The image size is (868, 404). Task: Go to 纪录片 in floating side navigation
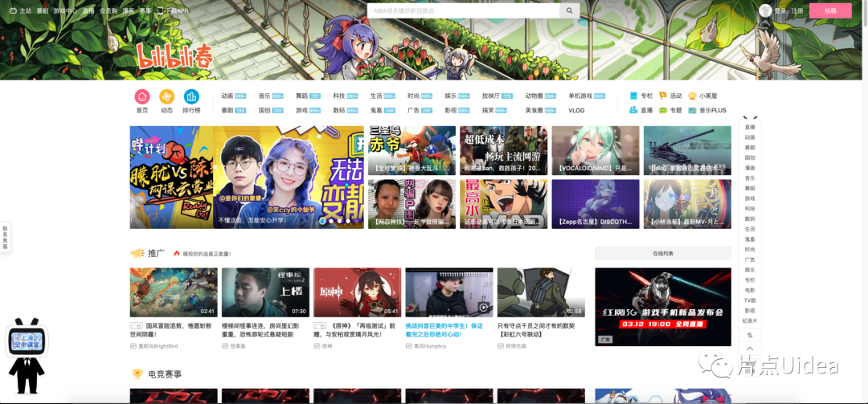point(750,321)
